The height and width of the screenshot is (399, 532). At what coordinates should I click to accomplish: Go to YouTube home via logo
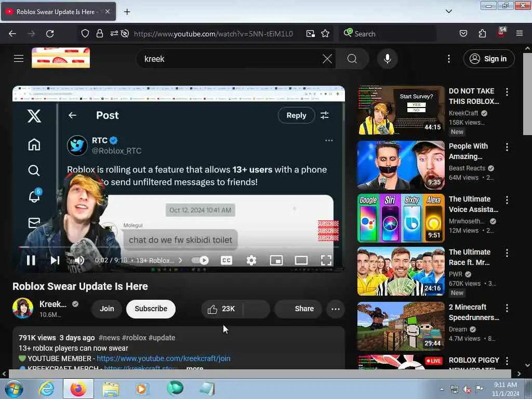point(61,58)
